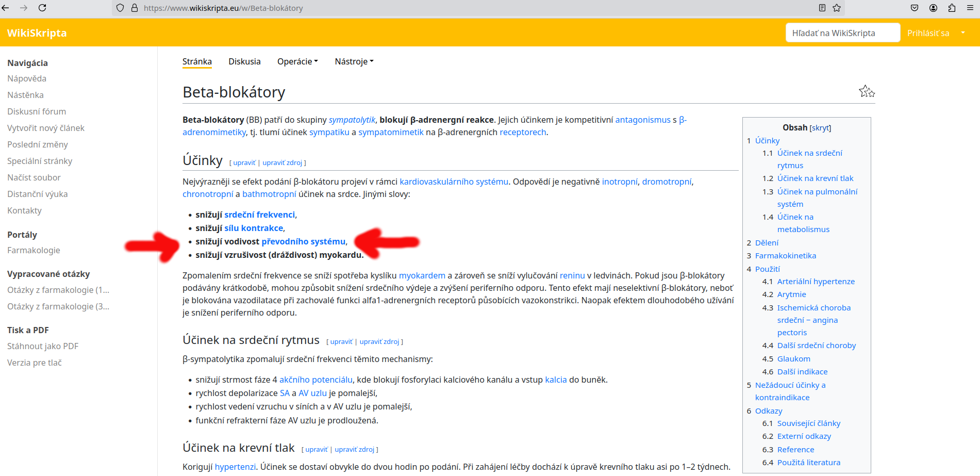Visit the Farmakologie portal link

(x=34, y=250)
